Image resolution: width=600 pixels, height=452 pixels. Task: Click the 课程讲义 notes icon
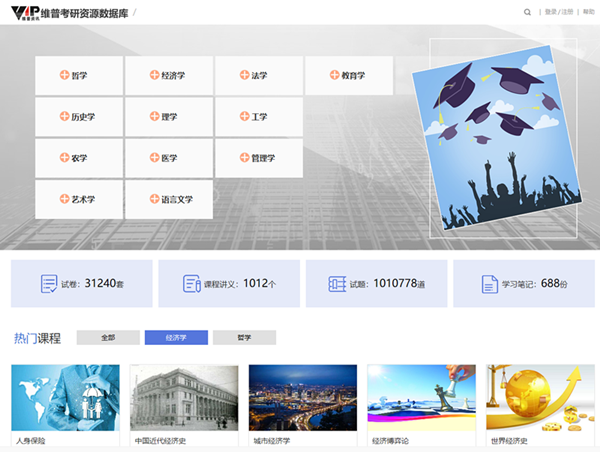pyautogui.click(x=192, y=284)
